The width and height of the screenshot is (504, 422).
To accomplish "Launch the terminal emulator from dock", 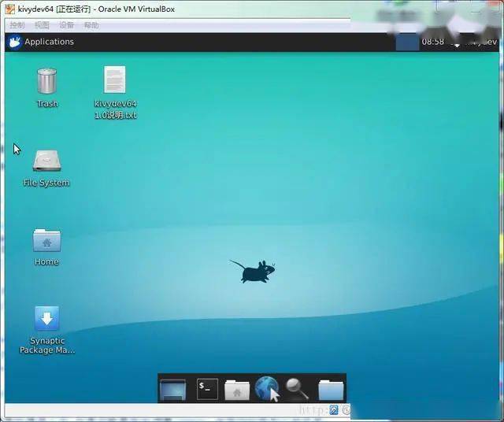I will point(207,389).
